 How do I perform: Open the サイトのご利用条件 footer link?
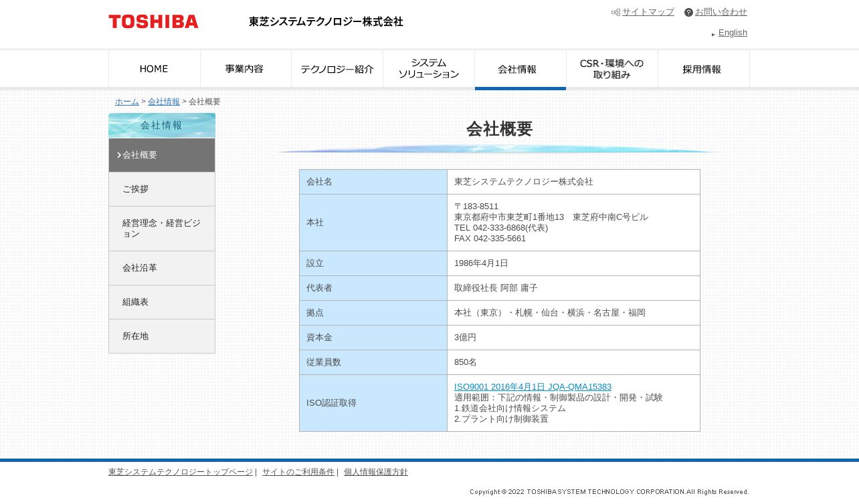click(x=298, y=472)
